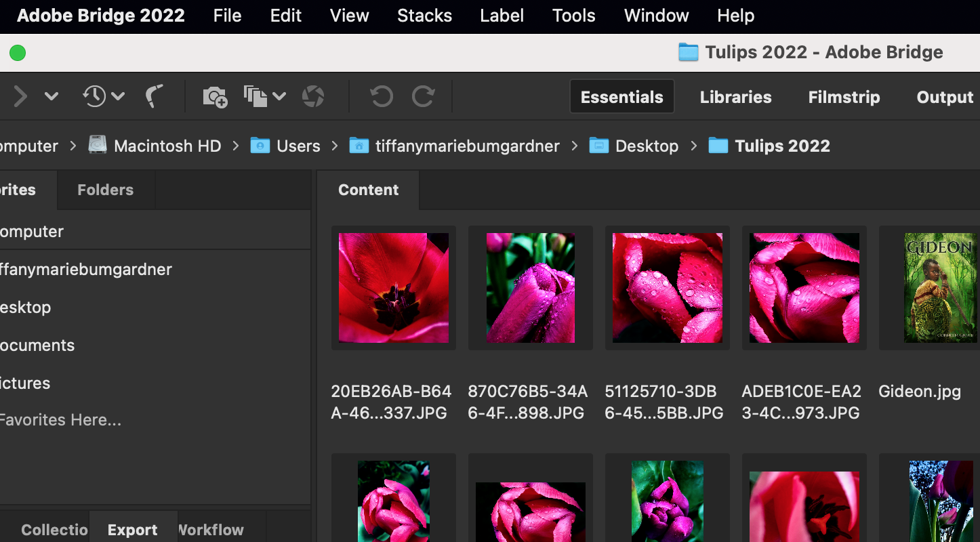Click the boomerang Return to application icon
This screenshot has width=980, height=542.
[x=155, y=96]
